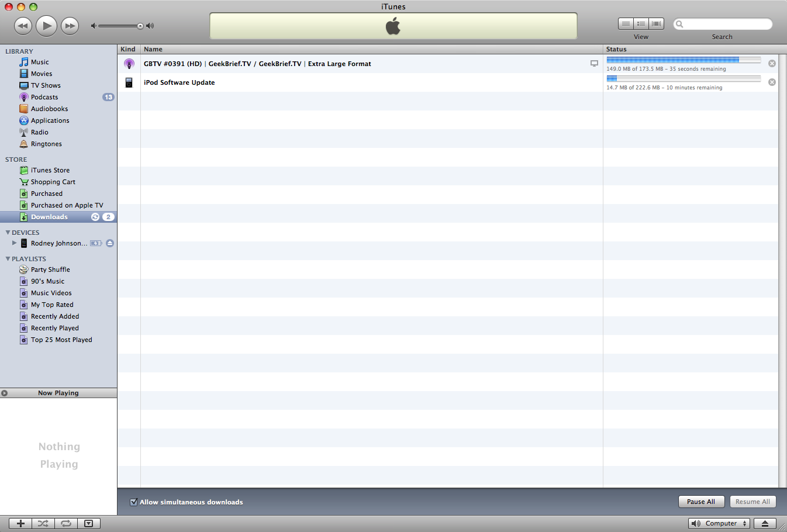
Task: Click the Previous track rewind button
Action: click(23, 26)
